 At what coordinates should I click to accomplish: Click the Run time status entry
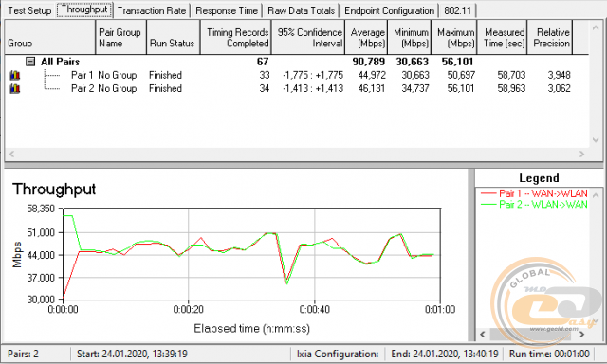click(x=549, y=354)
